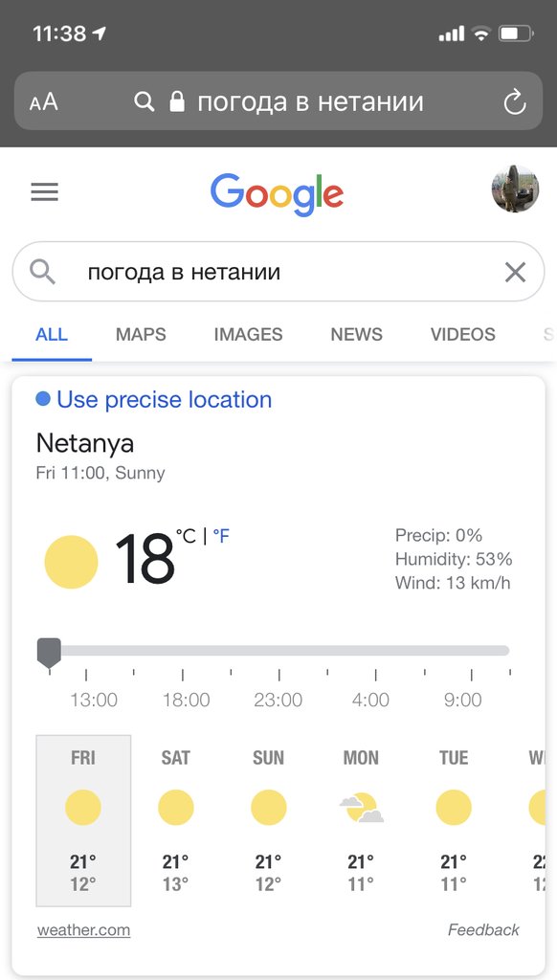
Task: Tap the Safari reload icon
Action: click(515, 101)
